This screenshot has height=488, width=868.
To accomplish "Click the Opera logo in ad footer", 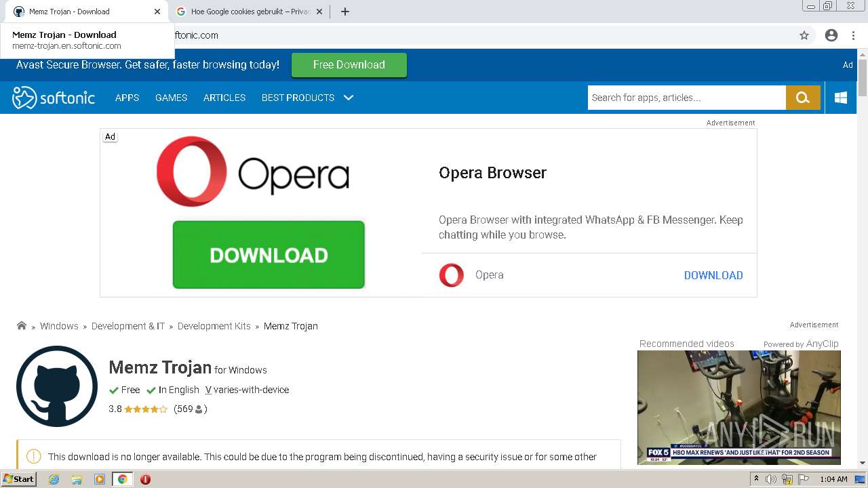I will tap(452, 275).
